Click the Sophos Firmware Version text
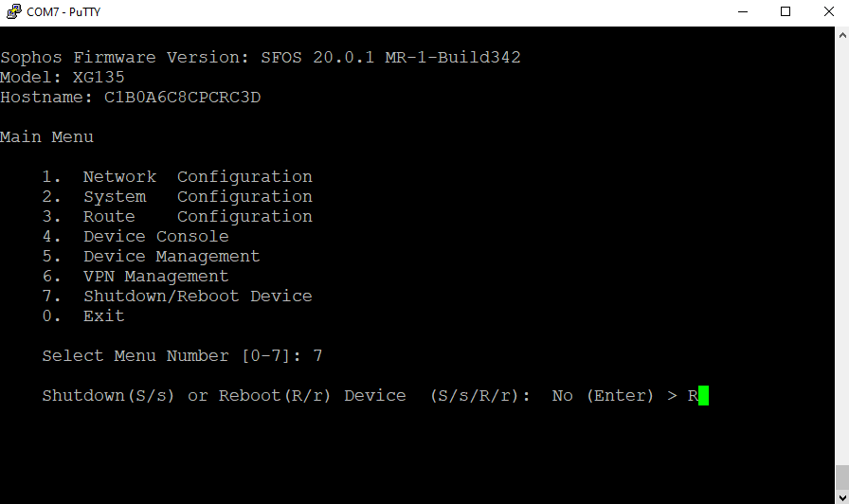 (x=261, y=58)
